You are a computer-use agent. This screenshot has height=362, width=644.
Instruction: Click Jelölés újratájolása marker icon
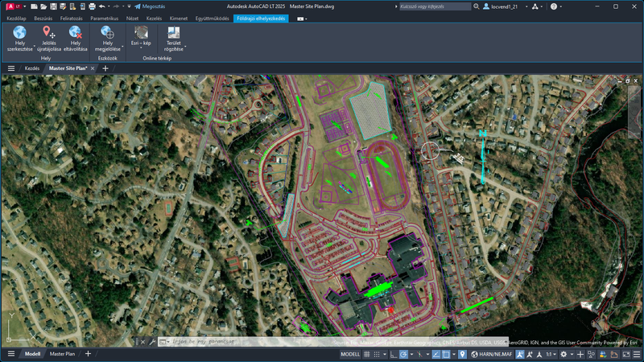(48, 32)
